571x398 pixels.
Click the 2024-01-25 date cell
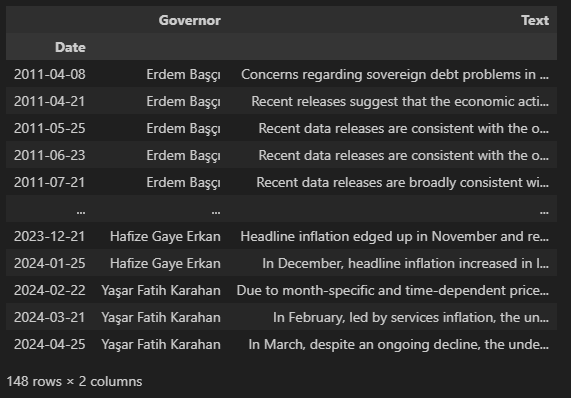pos(50,263)
